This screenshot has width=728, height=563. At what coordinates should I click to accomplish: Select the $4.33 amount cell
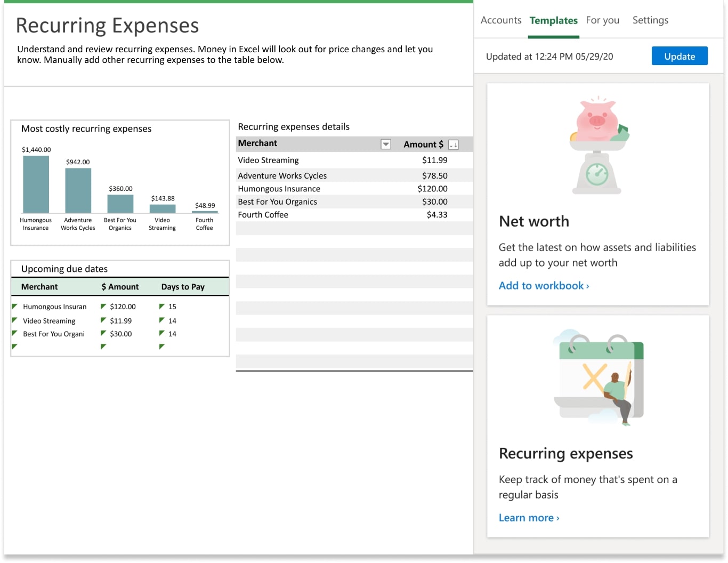437,214
